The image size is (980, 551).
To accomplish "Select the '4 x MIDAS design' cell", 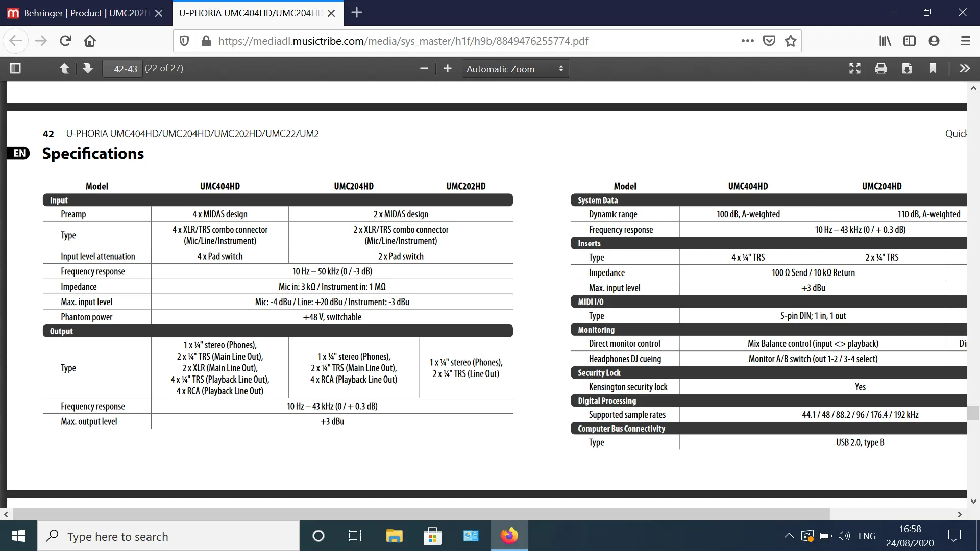I will click(x=220, y=214).
